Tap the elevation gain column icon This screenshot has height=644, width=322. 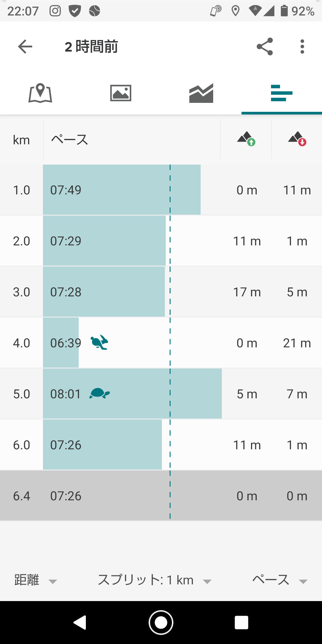pyautogui.click(x=246, y=139)
